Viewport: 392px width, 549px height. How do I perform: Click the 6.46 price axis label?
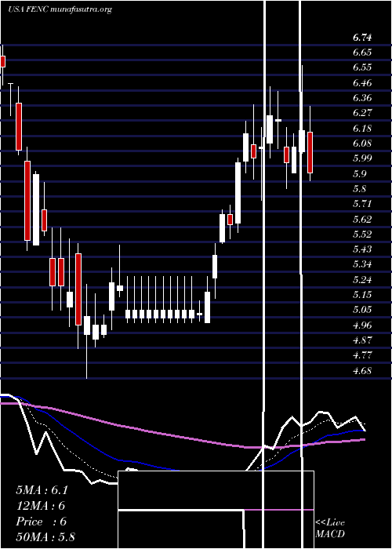[x=362, y=83]
